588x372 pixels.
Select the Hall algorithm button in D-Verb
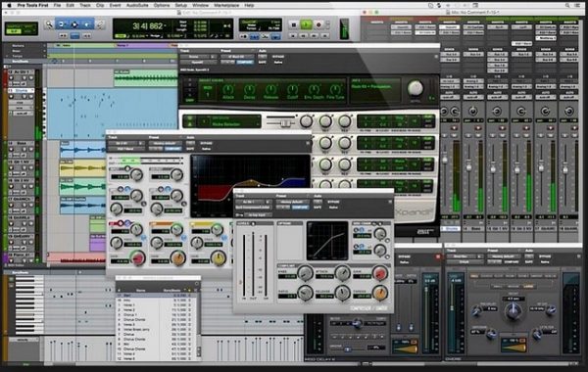[474, 276]
